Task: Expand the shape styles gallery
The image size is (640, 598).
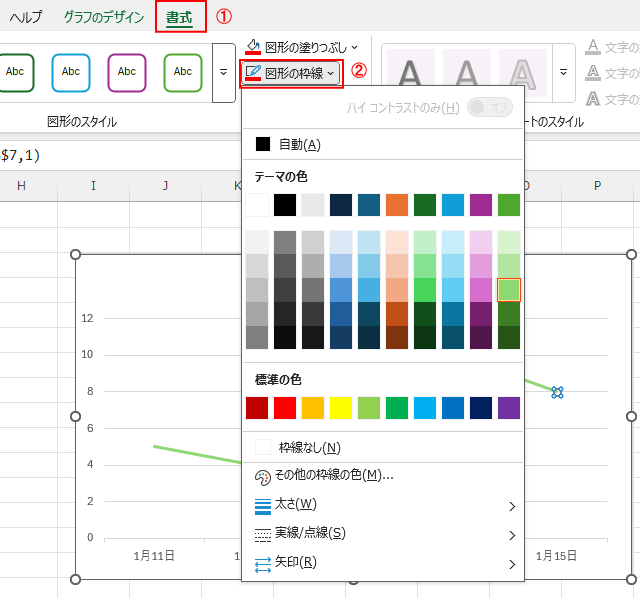Action: [x=224, y=73]
